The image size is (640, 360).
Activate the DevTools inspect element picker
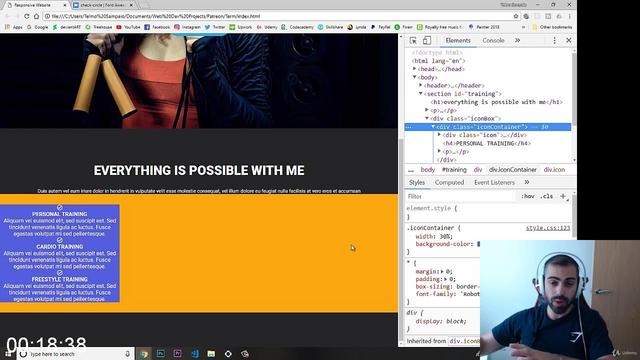click(x=413, y=40)
